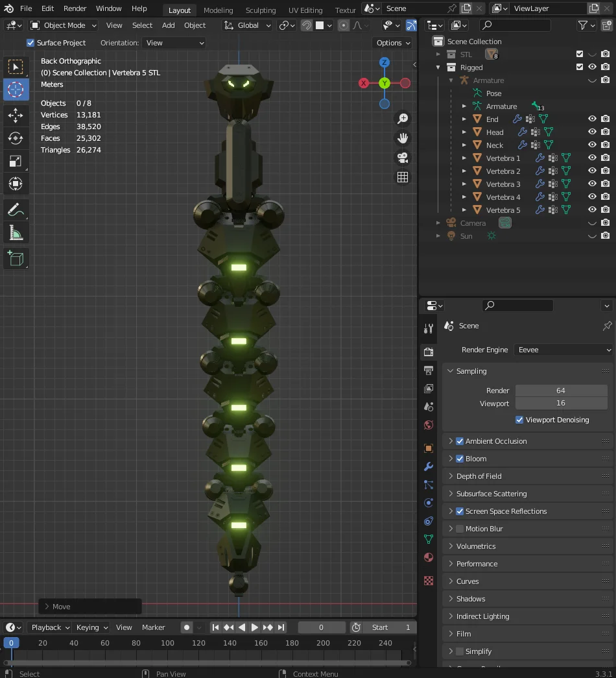The width and height of the screenshot is (616, 678).
Task: Open the Render Properties tab in Properties editor
Action: click(428, 352)
